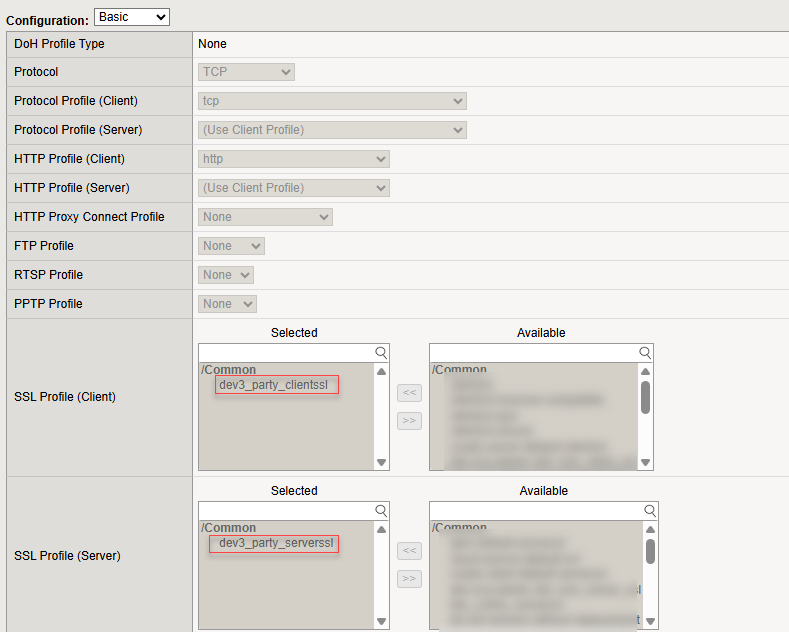Image resolution: width=789 pixels, height=632 pixels.
Task: Click SSL Server Selected search input field
Action: point(286,511)
